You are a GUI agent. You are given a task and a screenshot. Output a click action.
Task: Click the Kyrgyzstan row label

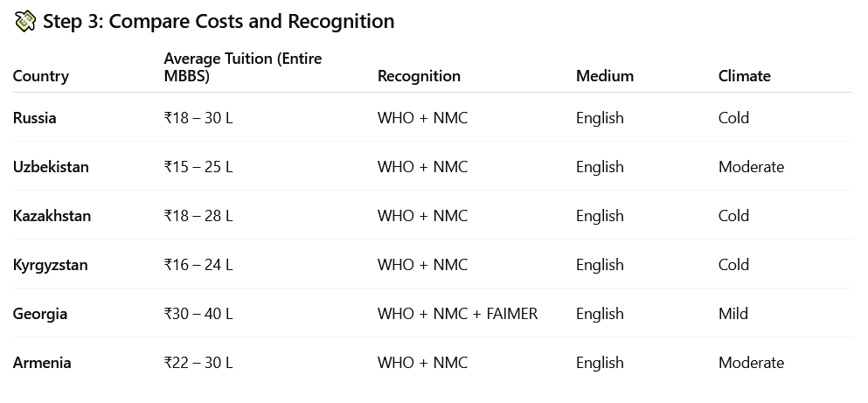[x=51, y=265]
